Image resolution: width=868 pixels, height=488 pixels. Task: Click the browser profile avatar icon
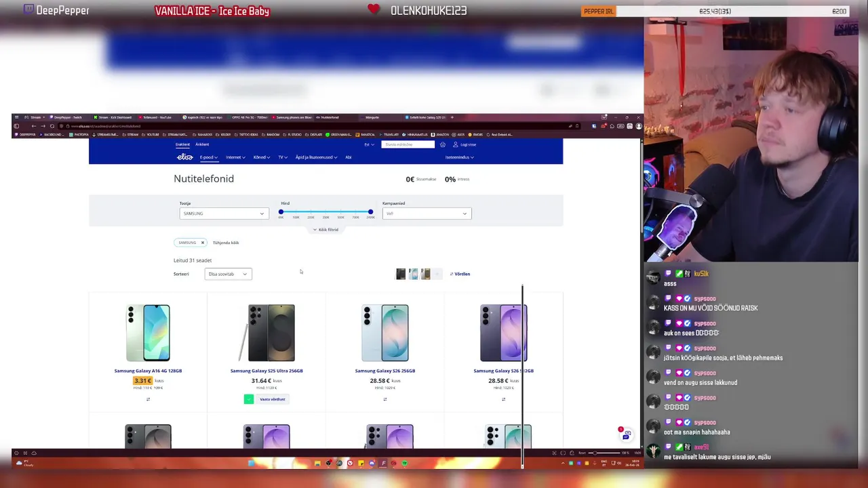(639, 126)
